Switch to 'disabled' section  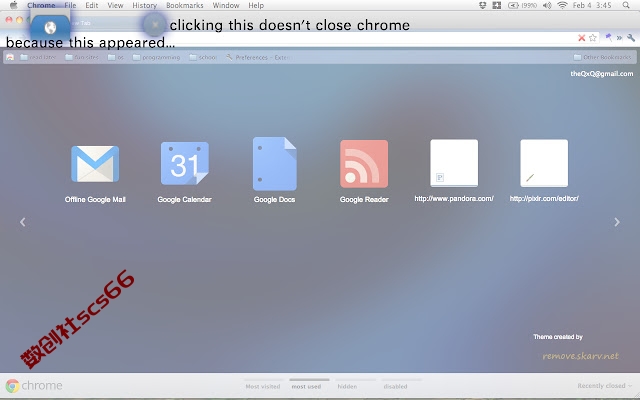395,386
